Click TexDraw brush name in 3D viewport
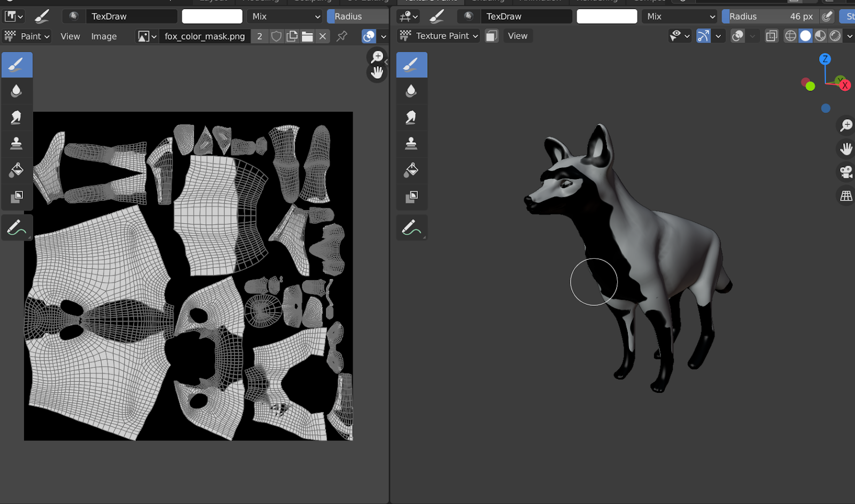This screenshot has height=504, width=855. 526,17
